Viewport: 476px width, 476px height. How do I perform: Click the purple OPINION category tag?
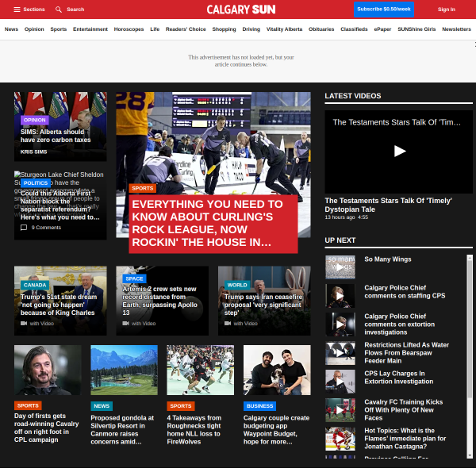tap(35, 120)
